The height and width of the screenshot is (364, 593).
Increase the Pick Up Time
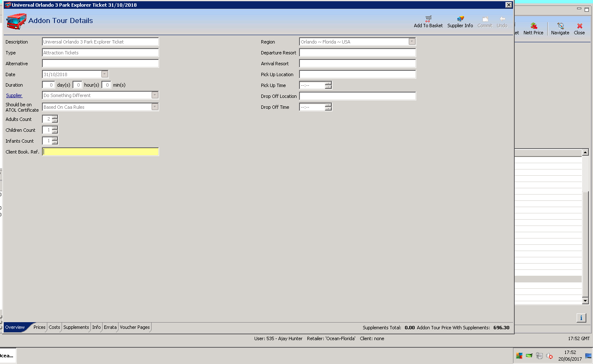328,83
